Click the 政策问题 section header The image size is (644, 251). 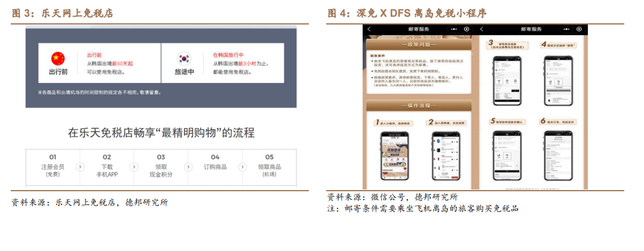419,44
